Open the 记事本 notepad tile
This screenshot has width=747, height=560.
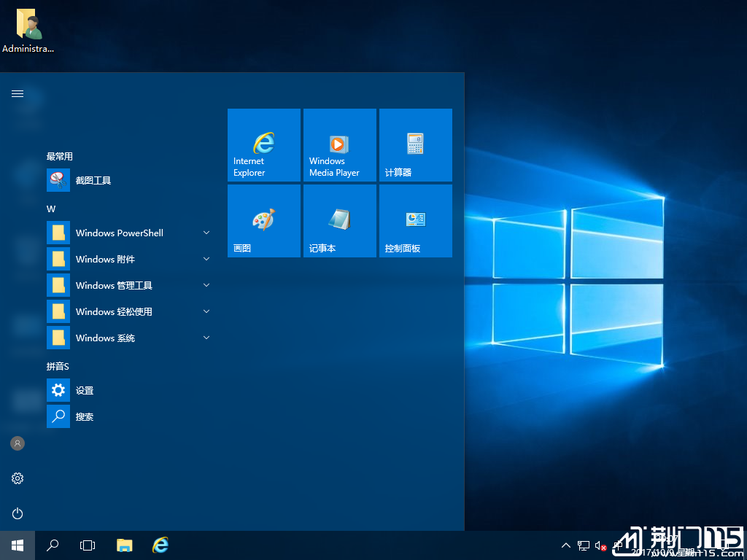(339, 221)
